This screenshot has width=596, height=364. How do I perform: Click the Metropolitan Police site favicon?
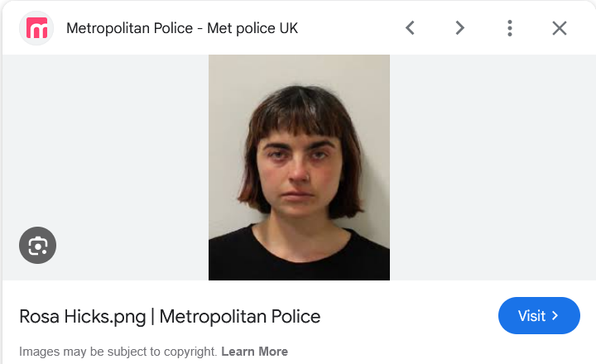[37, 28]
